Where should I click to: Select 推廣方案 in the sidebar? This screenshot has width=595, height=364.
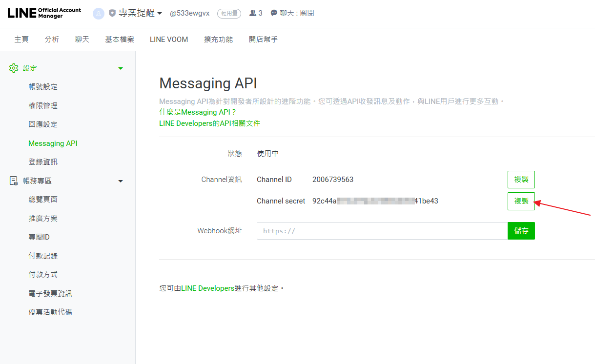point(43,219)
